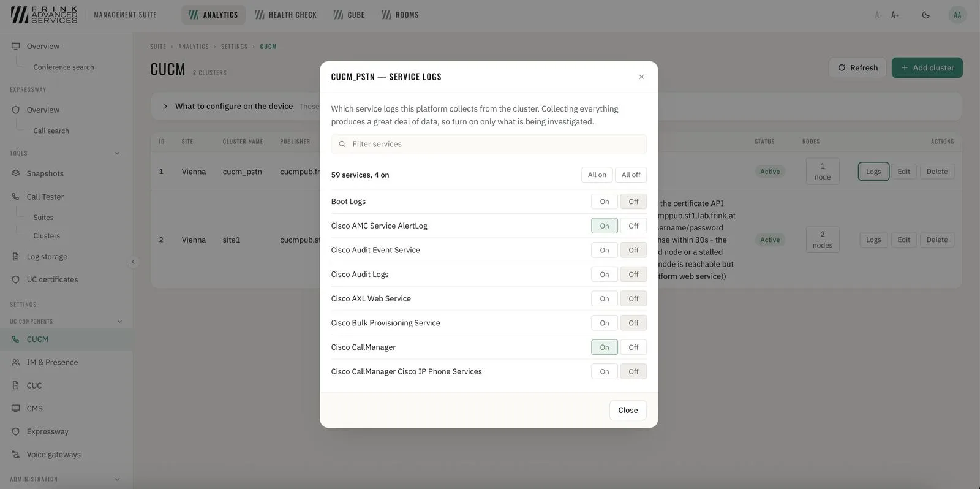Click the CMS monitor icon
Screen dimensions: 980x489
pos(16,408)
